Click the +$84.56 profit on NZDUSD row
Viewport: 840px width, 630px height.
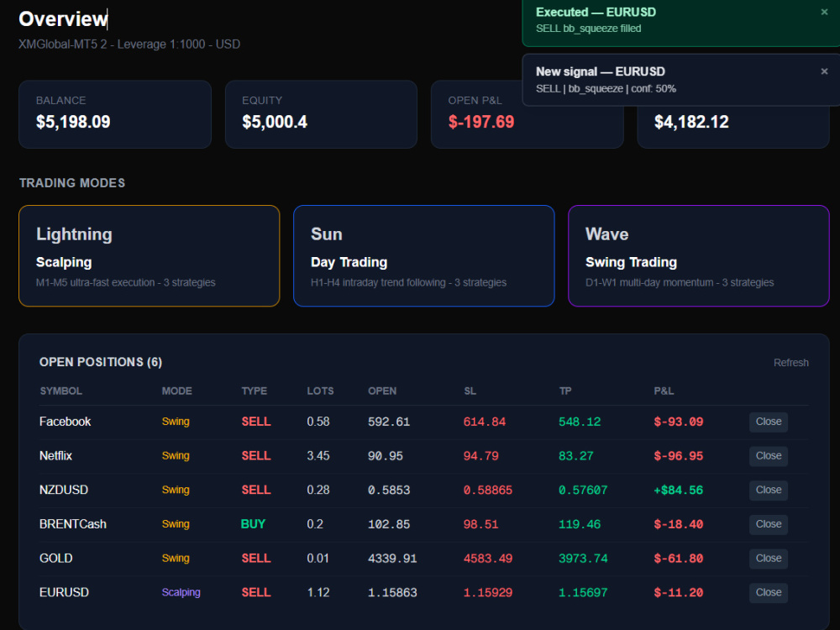(678, 491)
